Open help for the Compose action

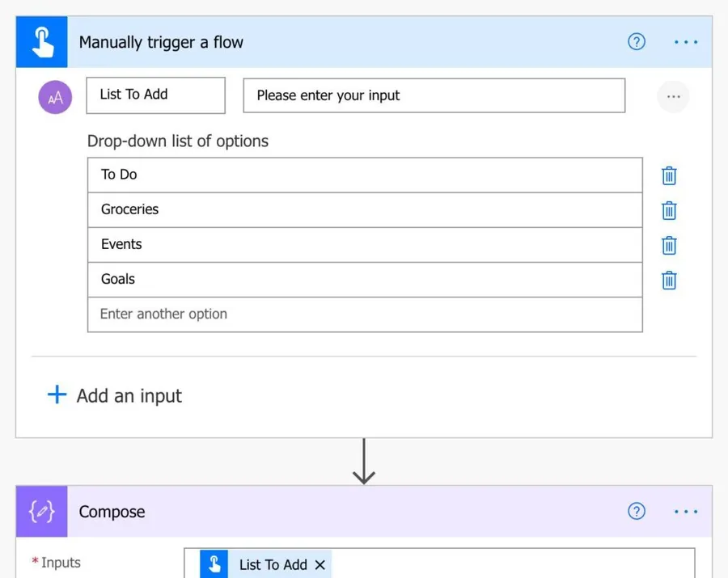(x=637, y=511)
